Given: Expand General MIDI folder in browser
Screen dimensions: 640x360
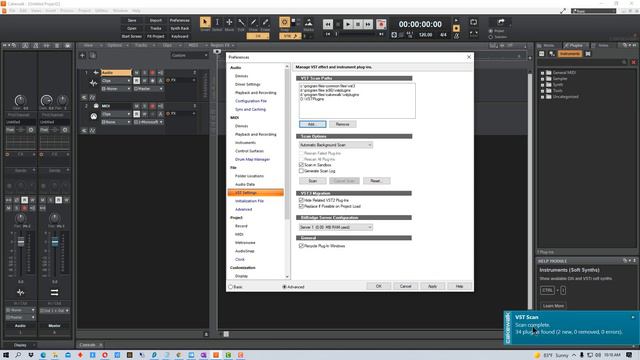Looking at the screenshot, I should [543, 73].
